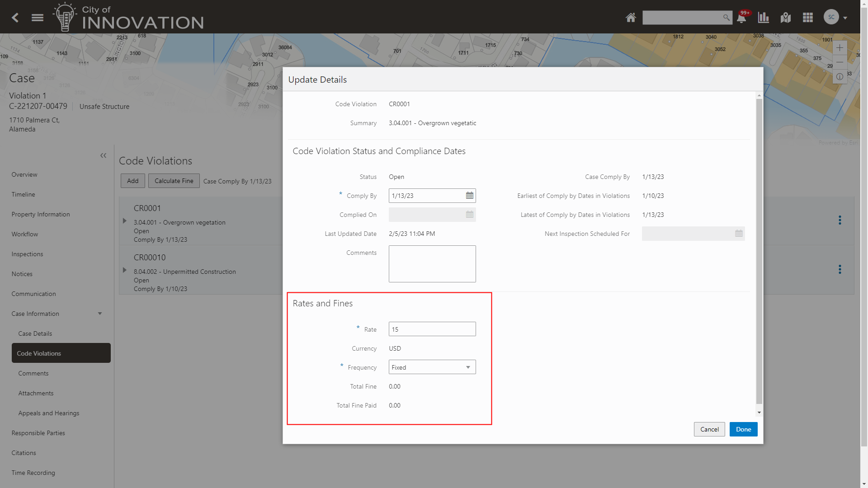Select Inspections in the left navigation
Image resolution: width=868 pixels, height=488 pixels.
(x=27, y=254)
